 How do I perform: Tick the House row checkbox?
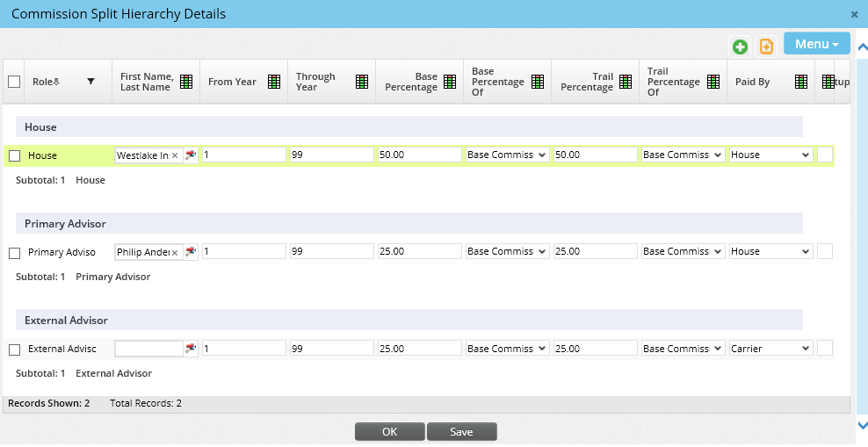14,155
